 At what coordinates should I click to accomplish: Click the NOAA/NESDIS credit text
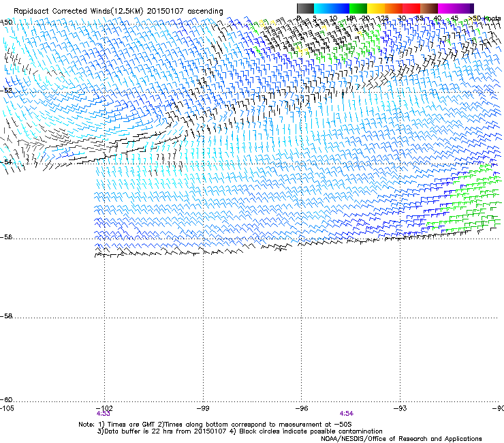tap(401, 438)
